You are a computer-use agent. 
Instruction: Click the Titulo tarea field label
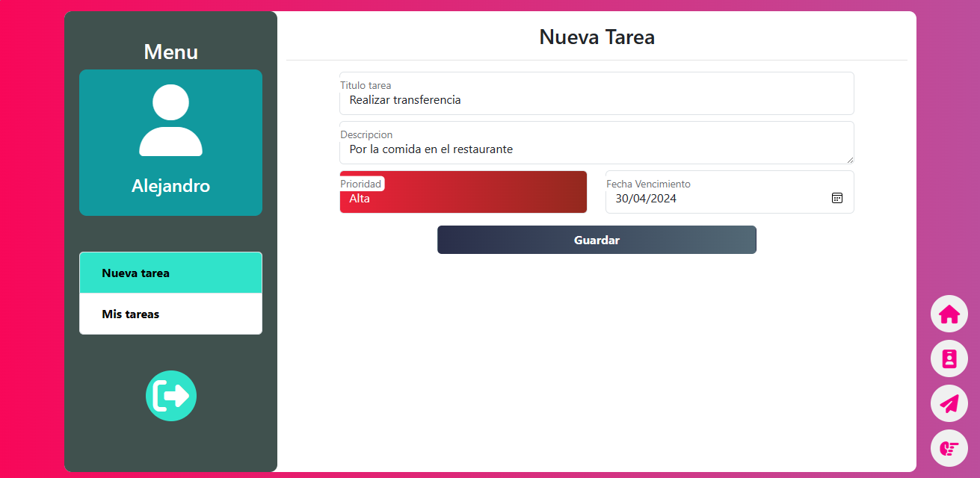coord(366,85)
